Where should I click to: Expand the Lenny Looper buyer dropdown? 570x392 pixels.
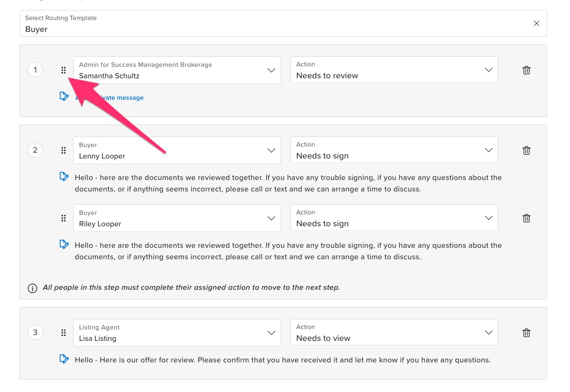[271, 150]
